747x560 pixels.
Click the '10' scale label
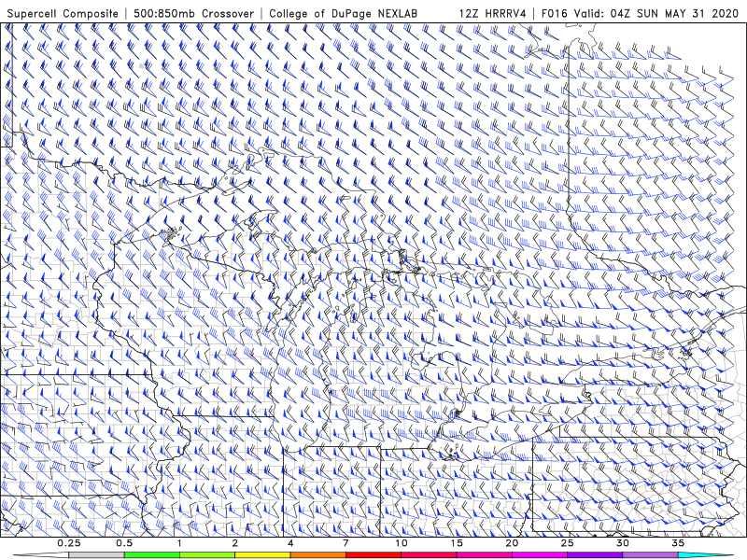[x=402, y=543]
